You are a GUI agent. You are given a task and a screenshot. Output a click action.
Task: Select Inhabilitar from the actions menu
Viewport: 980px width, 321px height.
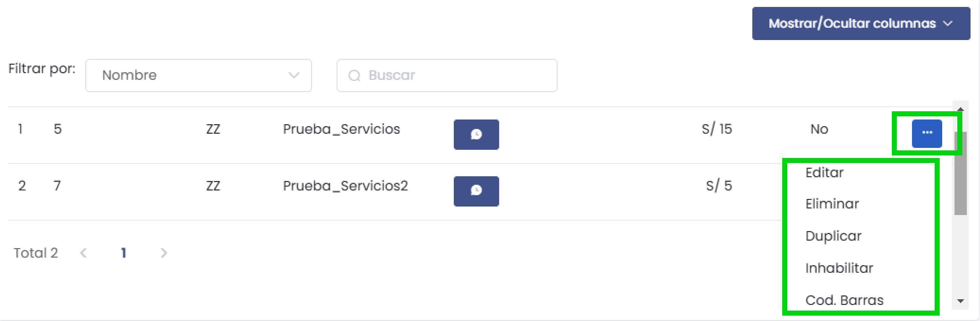839,268
